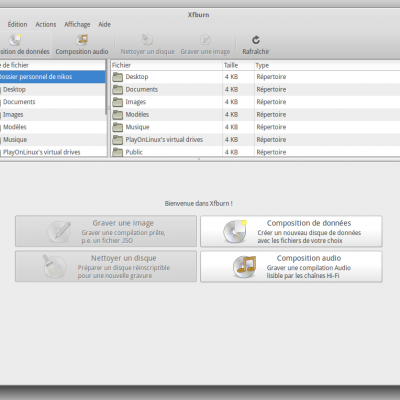Select Documents in the folder tree
Screen dimensions: 400x400
click(x=19, y=102)
